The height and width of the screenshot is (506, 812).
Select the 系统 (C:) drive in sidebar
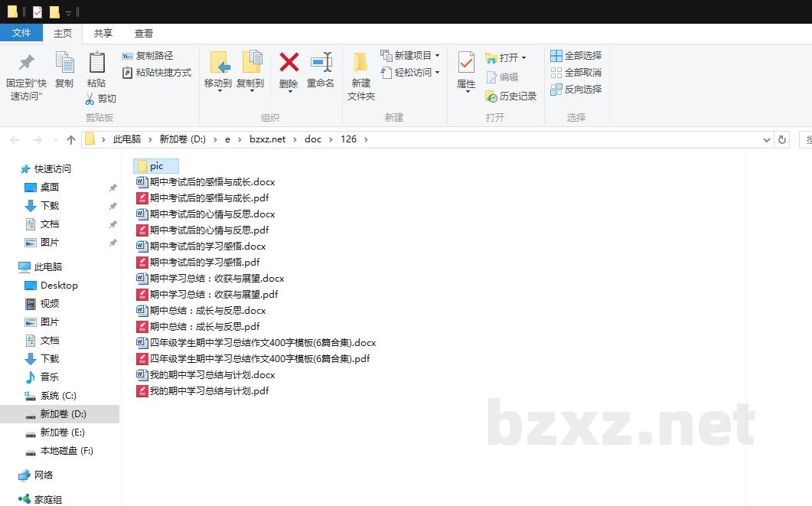tap(58, 396)
